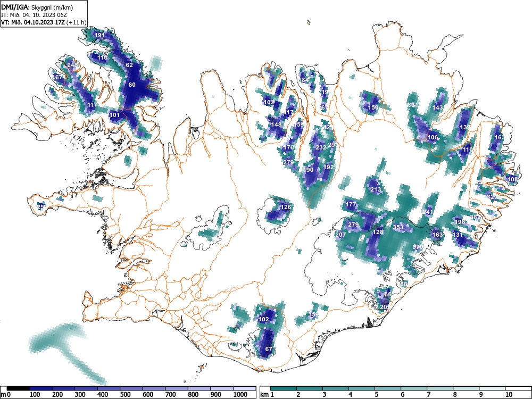This screenshot has width=532, height=399.
Task: Click the visibility value 293 on the map
Action: pyautogui.click(x=332, y=145)
